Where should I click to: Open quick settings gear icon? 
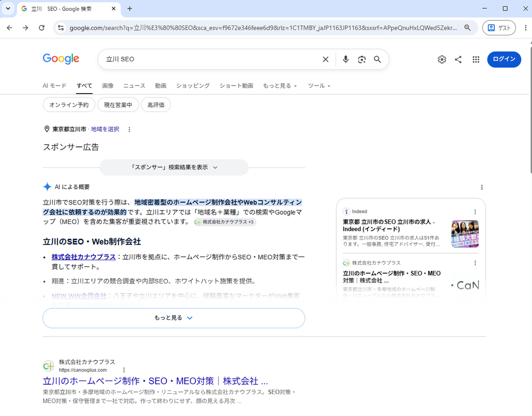pos(442,59)
